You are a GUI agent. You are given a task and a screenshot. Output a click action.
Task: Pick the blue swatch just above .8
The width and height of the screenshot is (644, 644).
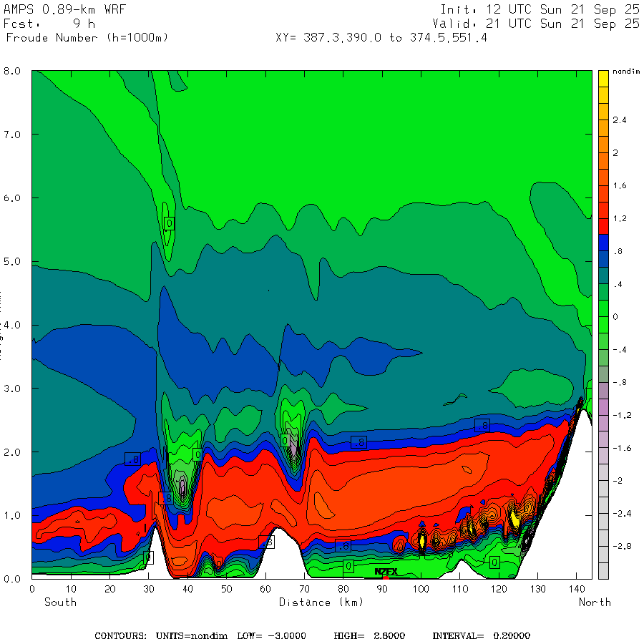coord(603,243)
